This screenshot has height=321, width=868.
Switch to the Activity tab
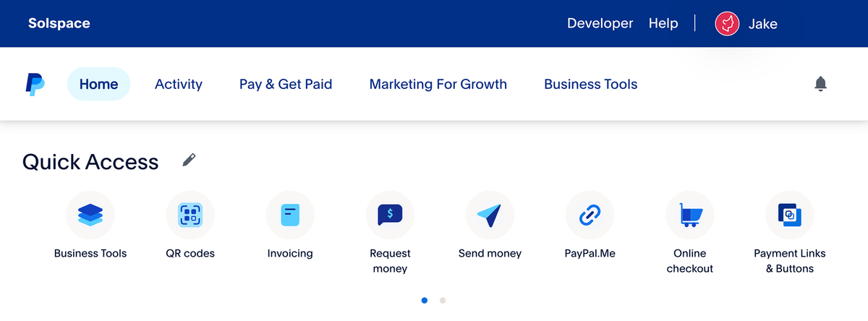(179, 85)
